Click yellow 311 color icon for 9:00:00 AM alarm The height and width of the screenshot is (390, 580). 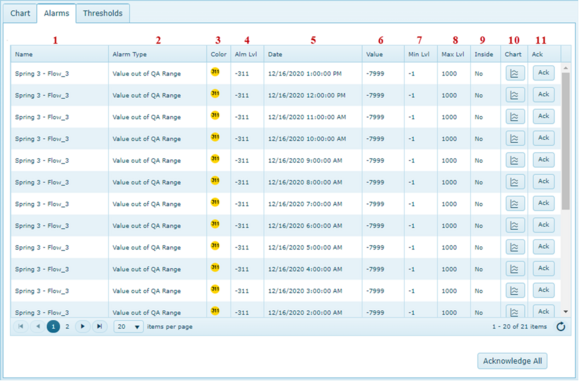[215, 159]
